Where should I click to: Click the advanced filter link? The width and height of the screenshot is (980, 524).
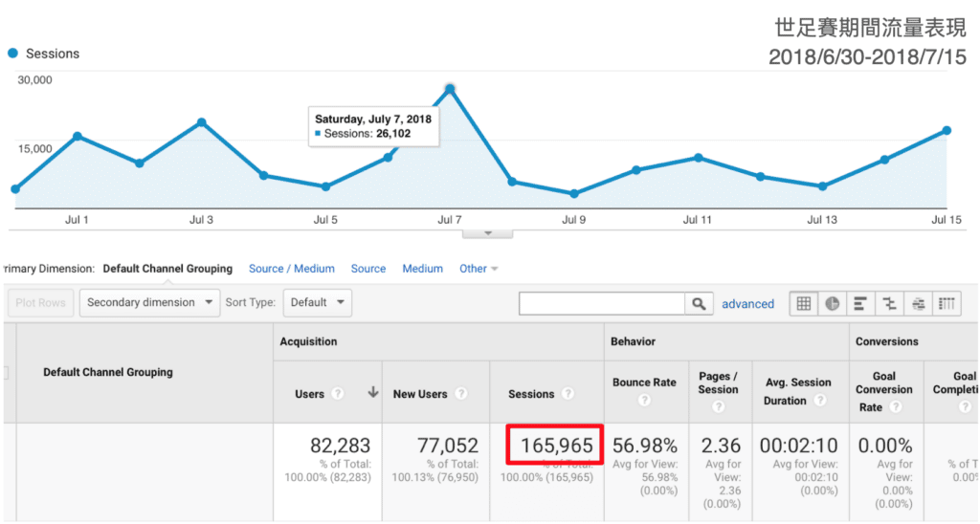747,304
